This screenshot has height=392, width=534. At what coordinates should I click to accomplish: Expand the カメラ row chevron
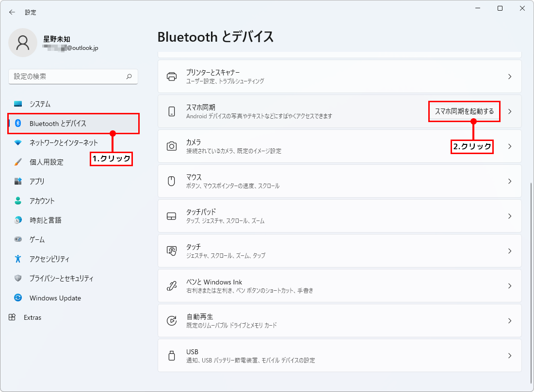[x=510, y=146]
